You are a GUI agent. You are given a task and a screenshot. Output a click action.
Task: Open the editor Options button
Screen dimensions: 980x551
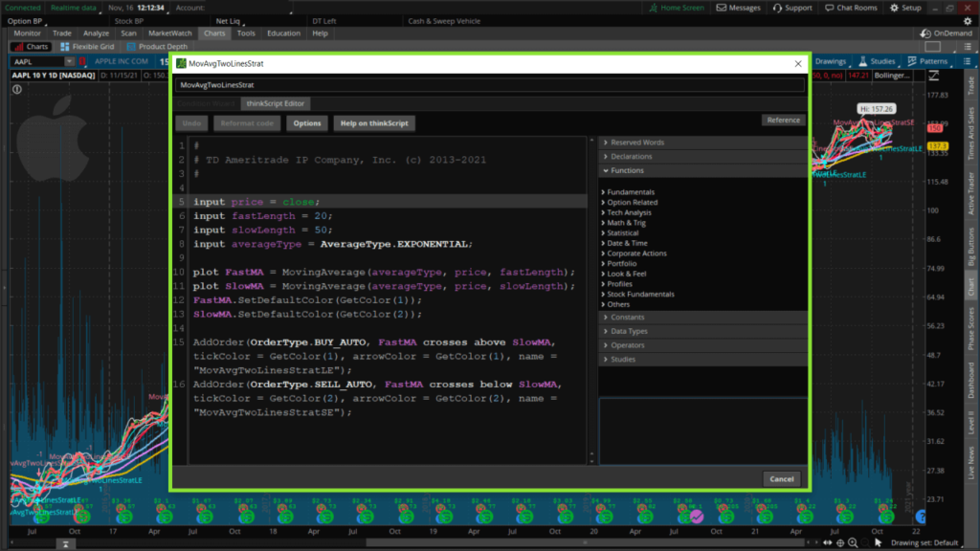pos(307,123)
